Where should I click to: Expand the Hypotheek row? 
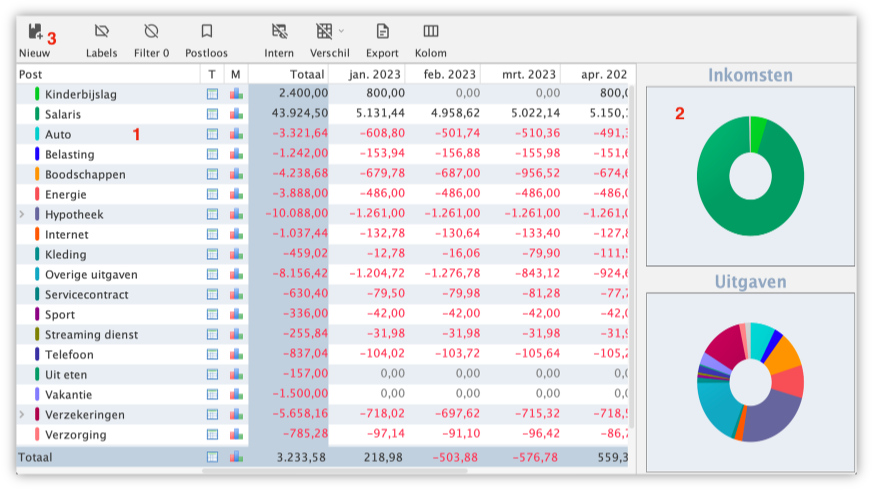23,214
